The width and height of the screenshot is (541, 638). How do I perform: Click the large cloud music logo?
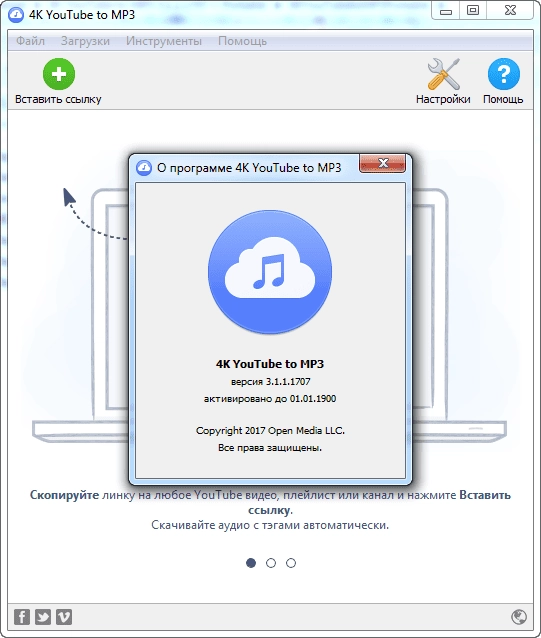point(270,272)
